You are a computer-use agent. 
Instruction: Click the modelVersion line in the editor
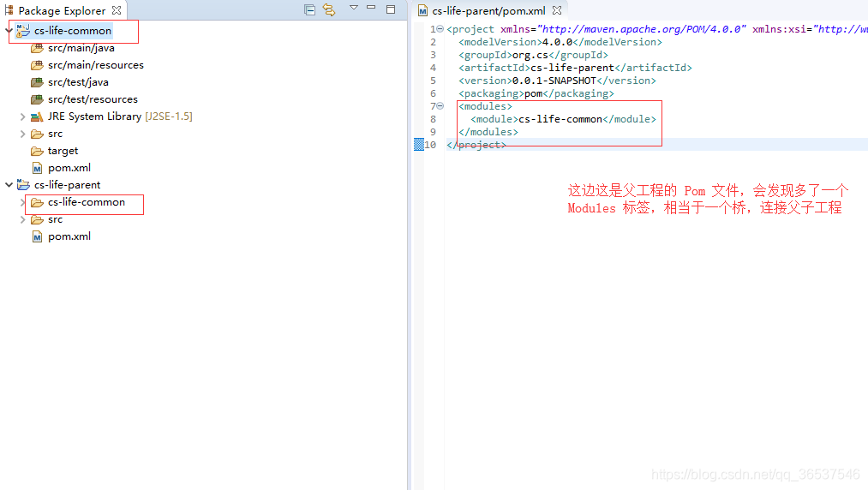pyautogui.click(x=560, y=42)
